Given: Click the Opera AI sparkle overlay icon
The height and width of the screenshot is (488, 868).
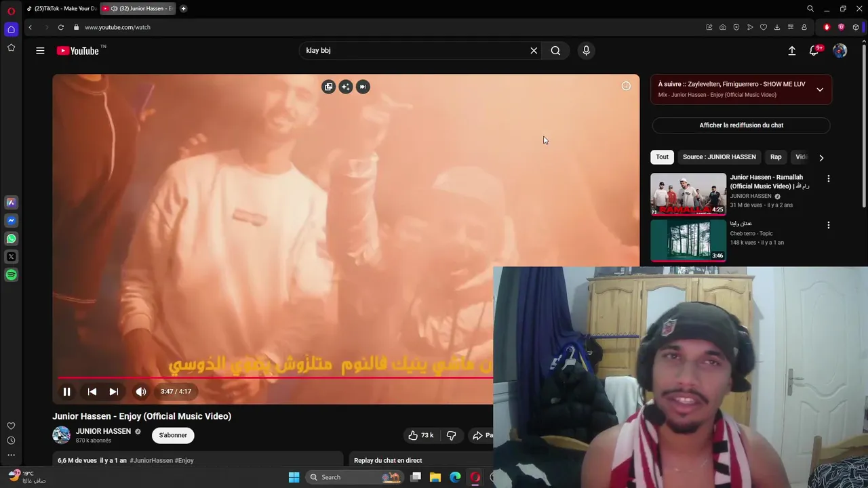Looking at the screenshot, I should click(x=346, y=87).
